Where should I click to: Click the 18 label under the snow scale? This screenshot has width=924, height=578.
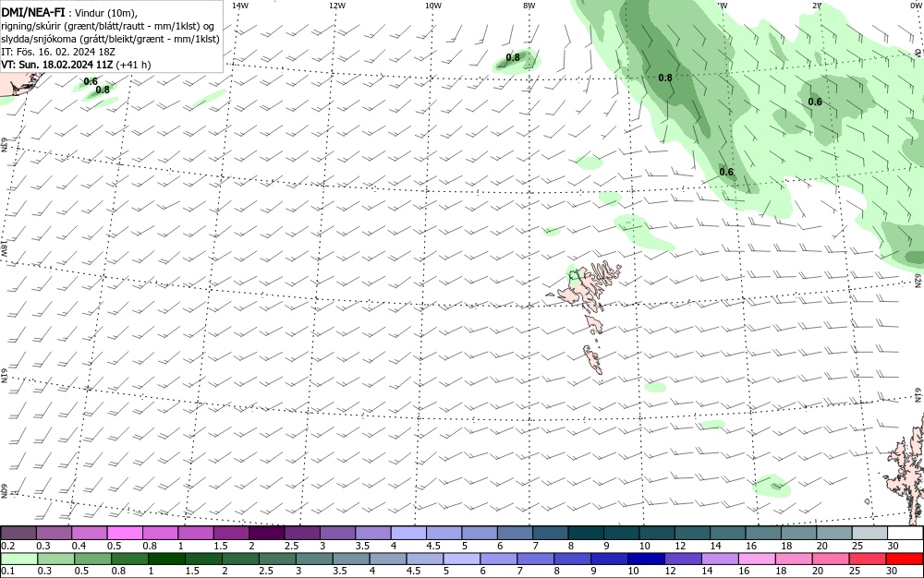coord(786,546)
